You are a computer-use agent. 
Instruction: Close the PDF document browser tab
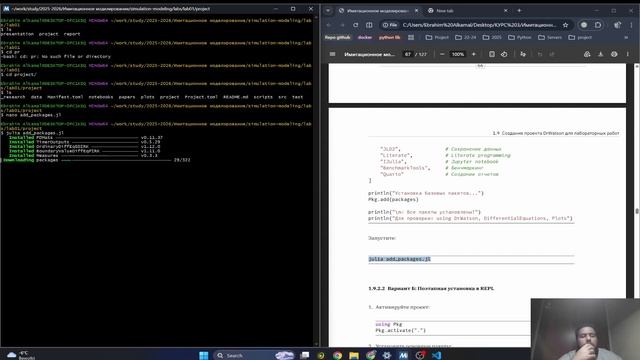416,11
